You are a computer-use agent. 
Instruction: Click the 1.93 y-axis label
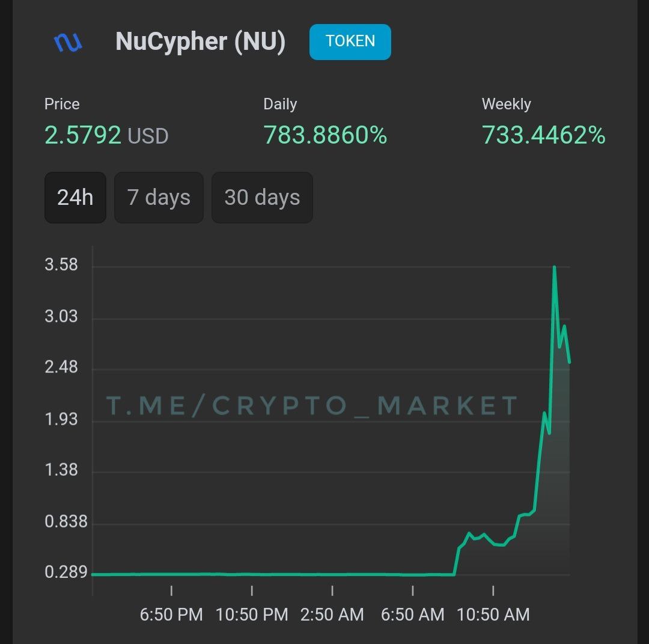[61, 419]
